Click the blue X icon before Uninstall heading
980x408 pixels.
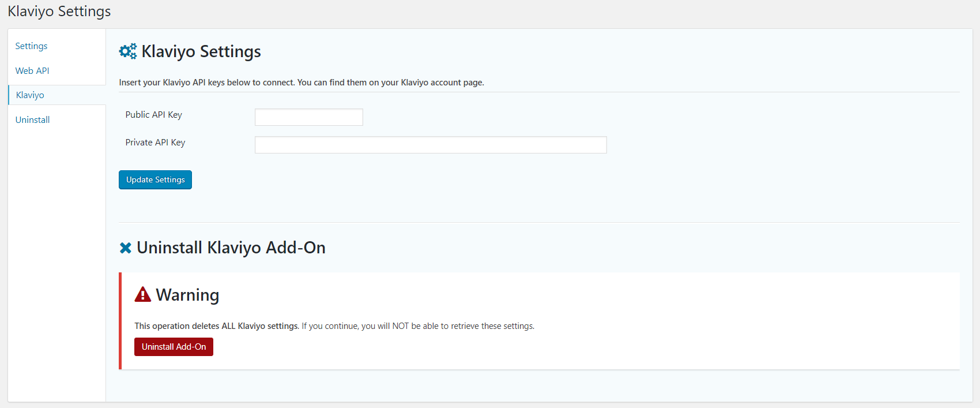125,248
